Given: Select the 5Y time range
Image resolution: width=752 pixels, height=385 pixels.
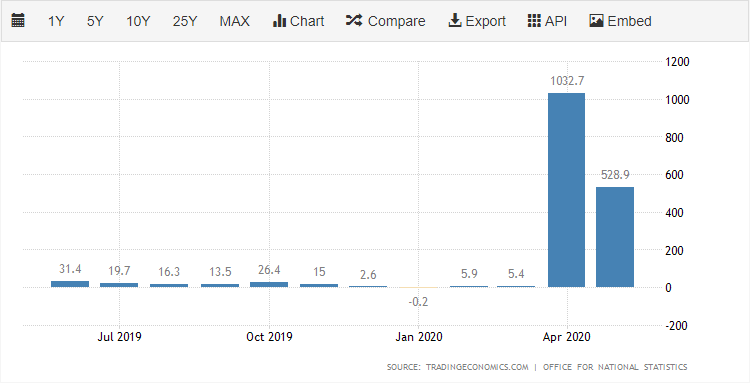Looking at the screenshot, I should click(95, 21).
